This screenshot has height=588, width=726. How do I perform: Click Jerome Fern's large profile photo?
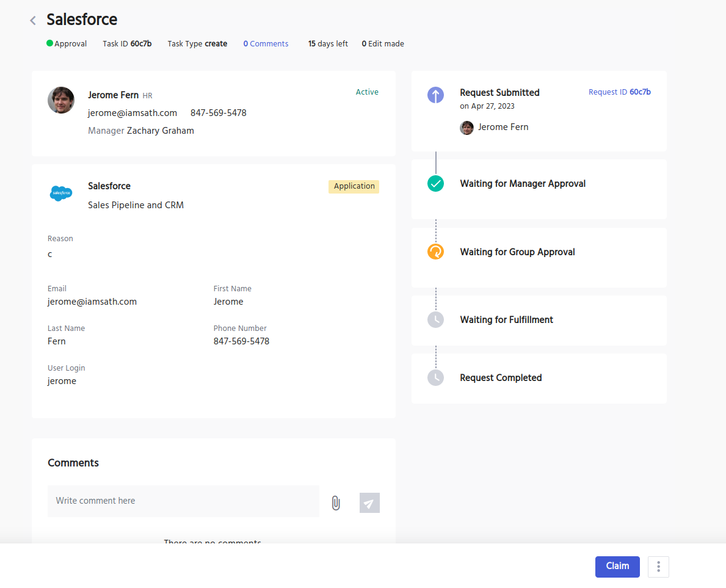61,100
